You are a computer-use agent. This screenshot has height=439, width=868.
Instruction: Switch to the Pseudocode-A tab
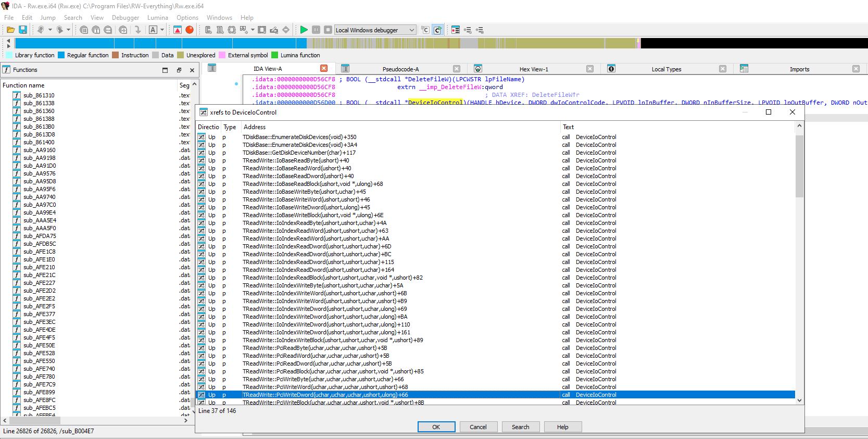point(400,69)
